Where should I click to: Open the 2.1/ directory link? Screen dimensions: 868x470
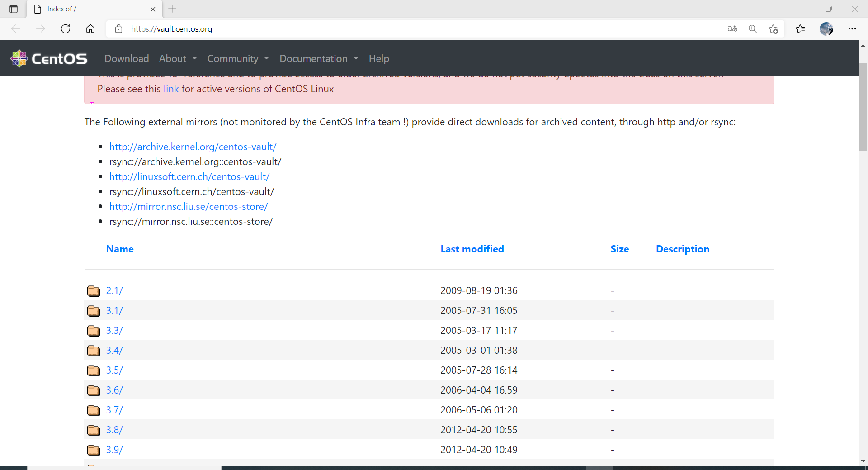114,290
